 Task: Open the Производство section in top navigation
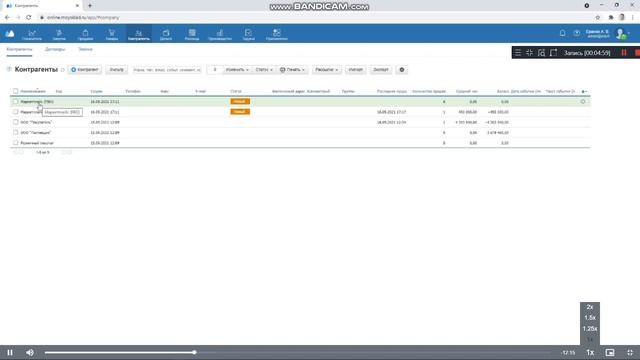point(220,34)
